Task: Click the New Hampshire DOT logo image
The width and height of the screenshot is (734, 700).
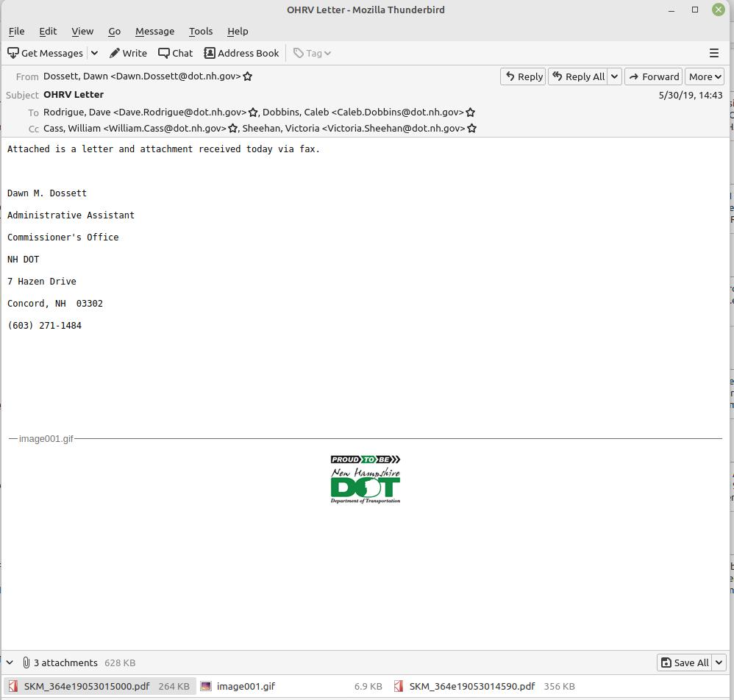Action: point(366,479)
